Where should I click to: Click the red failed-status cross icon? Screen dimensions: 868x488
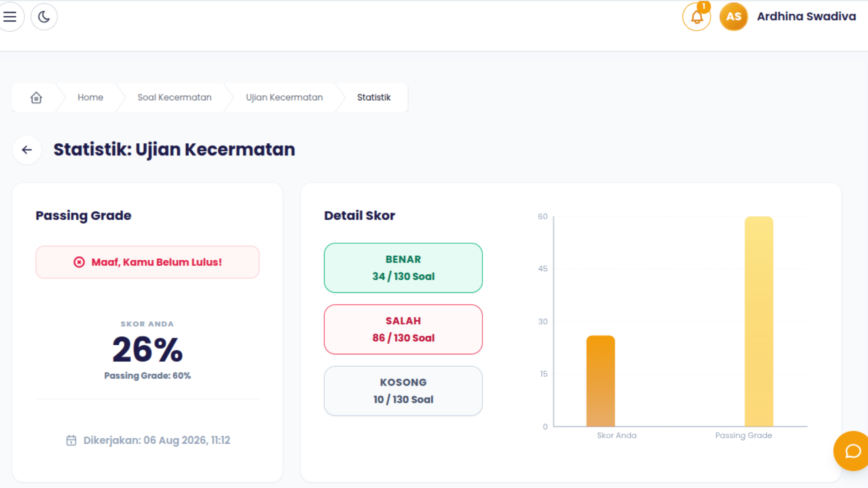pyautogui.click(x=79, y=262)
